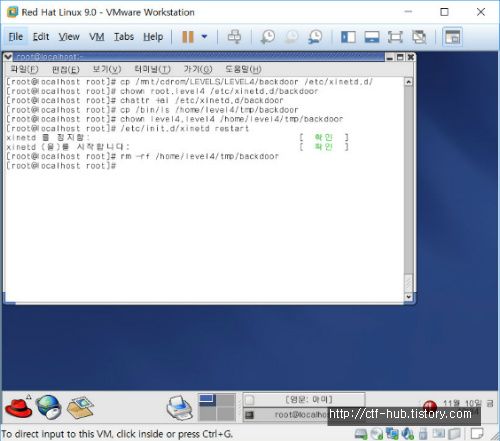
Task: Click the network adapter status icon
Action: click(392, 434)
